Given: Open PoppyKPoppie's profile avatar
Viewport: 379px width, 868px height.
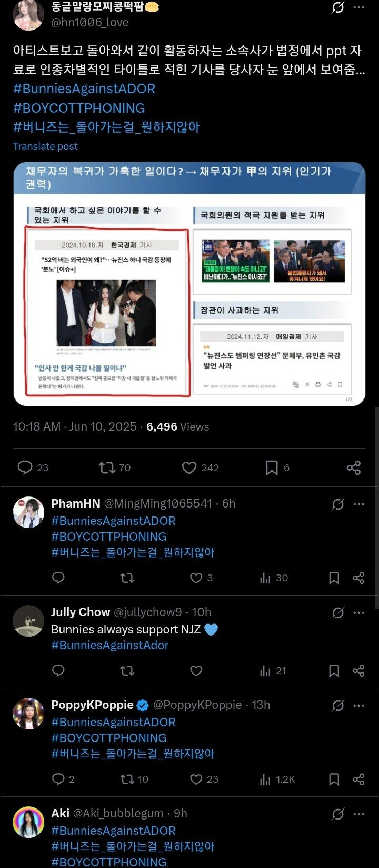Looking at the screenshot, I should pos(28,714).
